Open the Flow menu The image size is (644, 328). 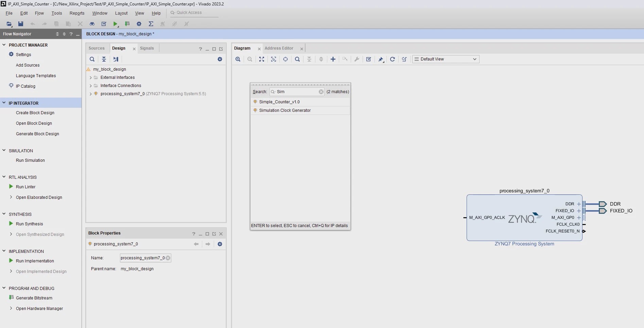39,13
